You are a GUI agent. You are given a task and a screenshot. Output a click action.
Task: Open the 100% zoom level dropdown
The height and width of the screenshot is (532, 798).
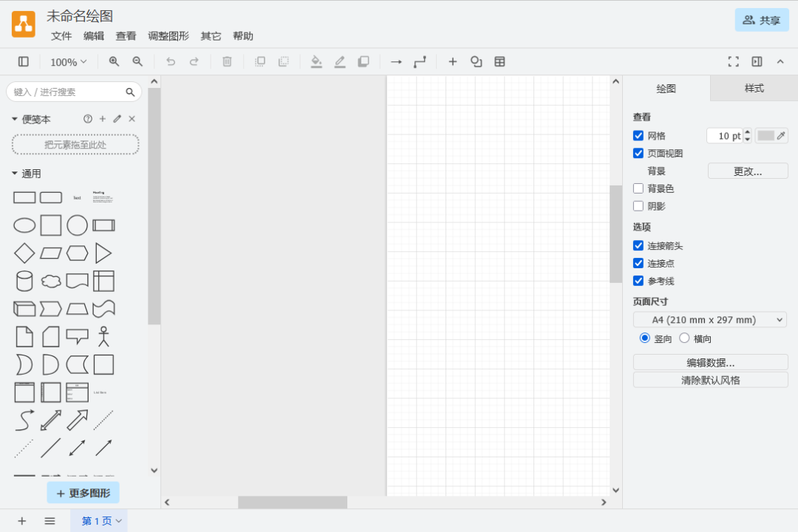coord(68,62)
